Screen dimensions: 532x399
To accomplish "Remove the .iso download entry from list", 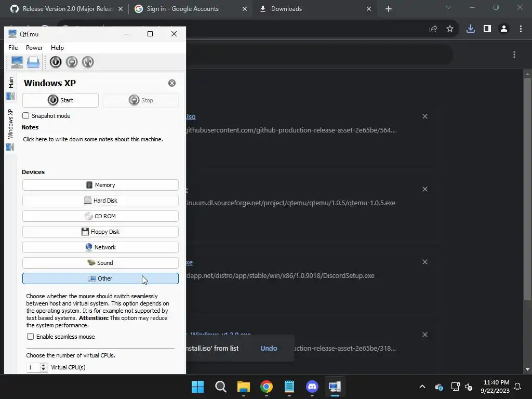I will pyautogui.click(x=425, y=116).
